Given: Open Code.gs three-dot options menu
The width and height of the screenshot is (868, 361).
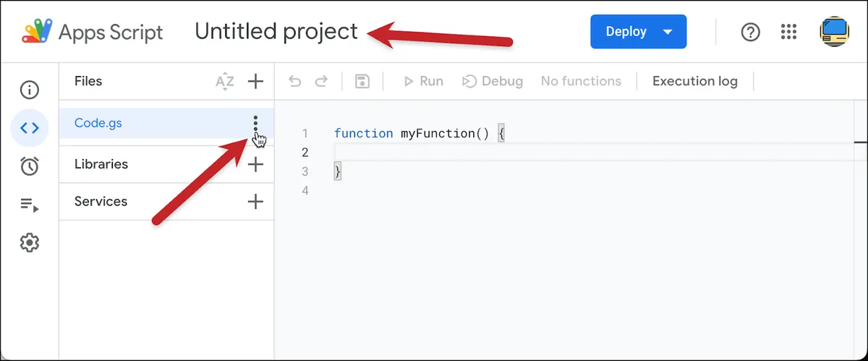Looking at the screenshot, I should pyautogui.click(x=255, y=123).
